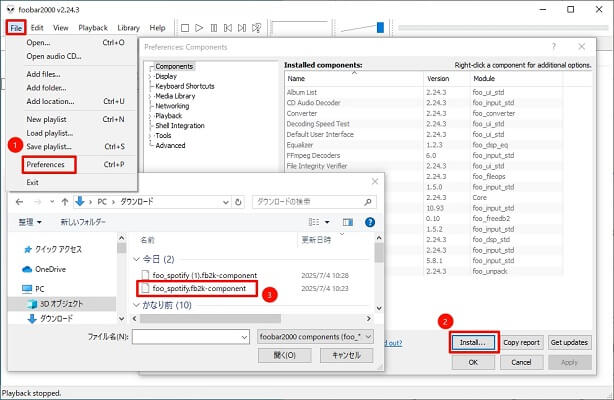The image size is (614, 400).
Task: Expand the Media Library tree node
Action: pos(150,96)
